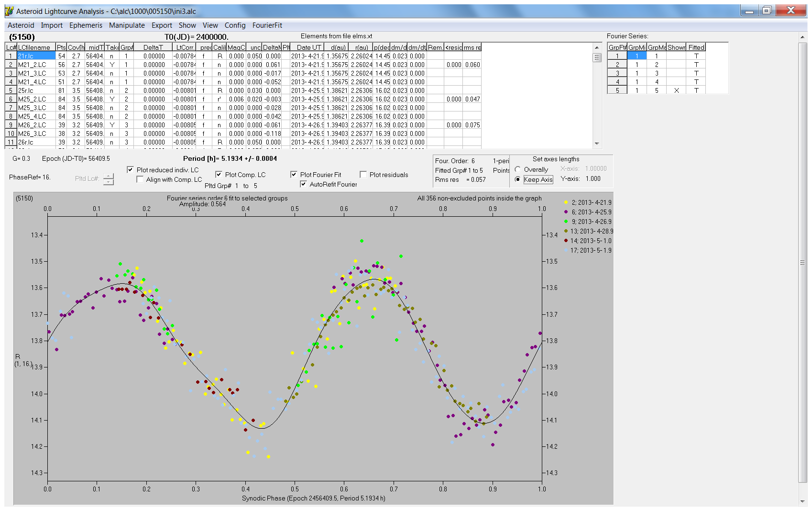The image size is (812, 511).
Task: Click lightcurve table scroll up arrow
Action: pos(597,47)
